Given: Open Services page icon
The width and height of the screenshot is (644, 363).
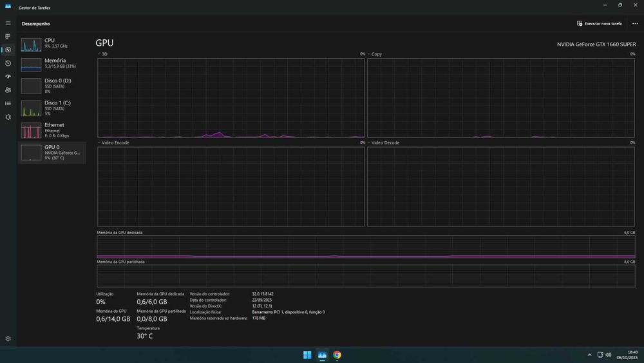Looking at the screenshot, I should (x=8, y=117).
